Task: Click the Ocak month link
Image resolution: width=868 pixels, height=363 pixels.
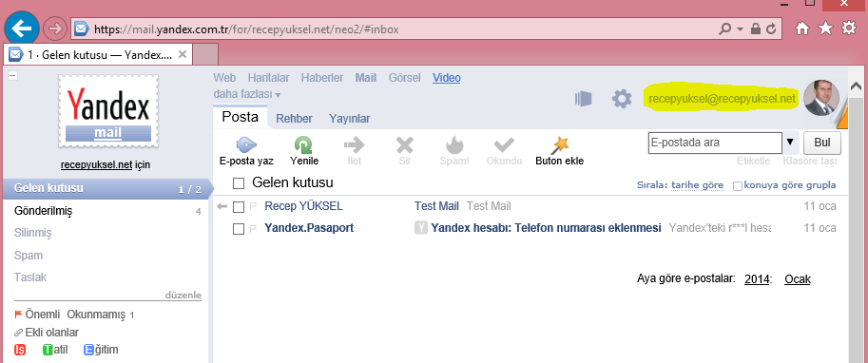Action: (x=797, y=279)
